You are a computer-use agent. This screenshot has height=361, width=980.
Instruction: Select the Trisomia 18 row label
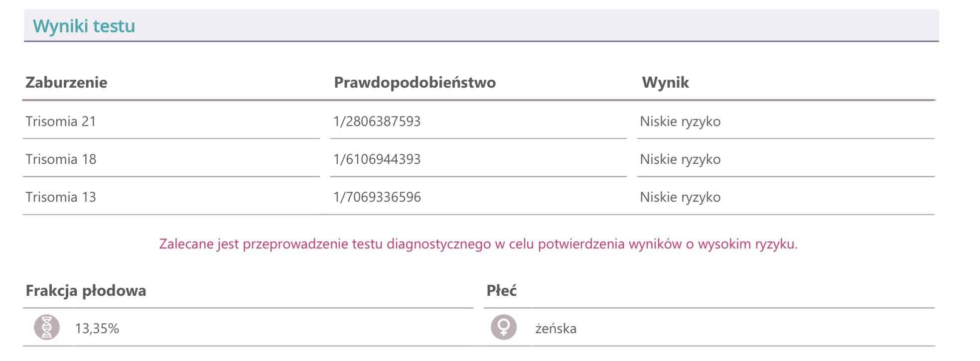pyautogui.click(x=61, y=159)
